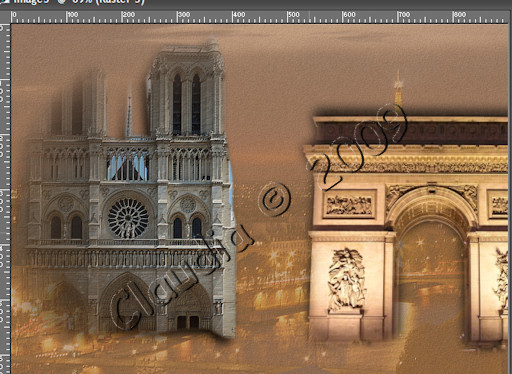Click Notre Dame's rose window on the canvas
Viewport: 512px width, 374px height.
pyautogui.click(x=128, y=218)
